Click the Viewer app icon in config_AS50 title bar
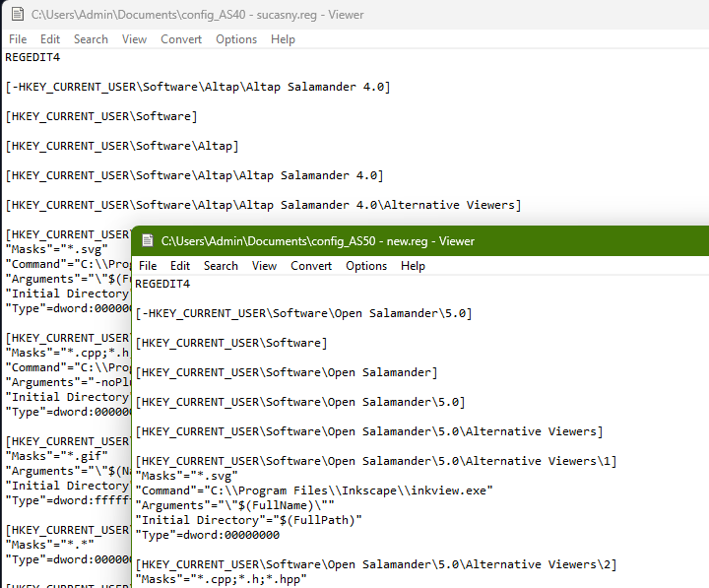 point(146,241)
